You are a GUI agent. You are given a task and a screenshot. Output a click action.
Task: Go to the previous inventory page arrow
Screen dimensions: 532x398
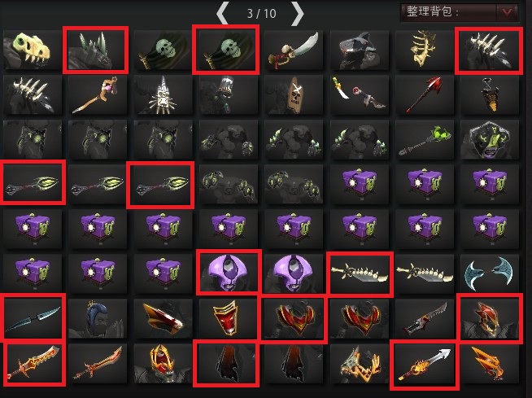[223, 14]
